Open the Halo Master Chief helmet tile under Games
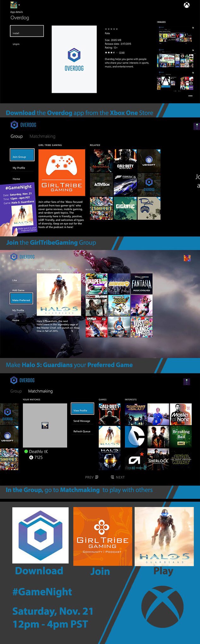This screenshot has height=644, width=200. tap(109, 459)
